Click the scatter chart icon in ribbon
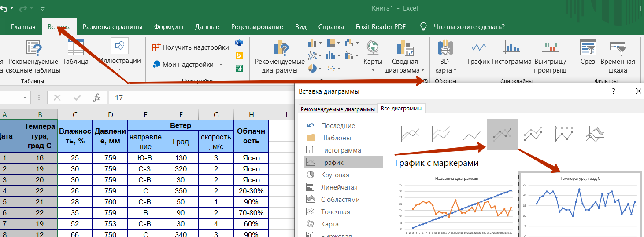The width and height of the screenshot is (644, 237). click(x=331, y=68)
